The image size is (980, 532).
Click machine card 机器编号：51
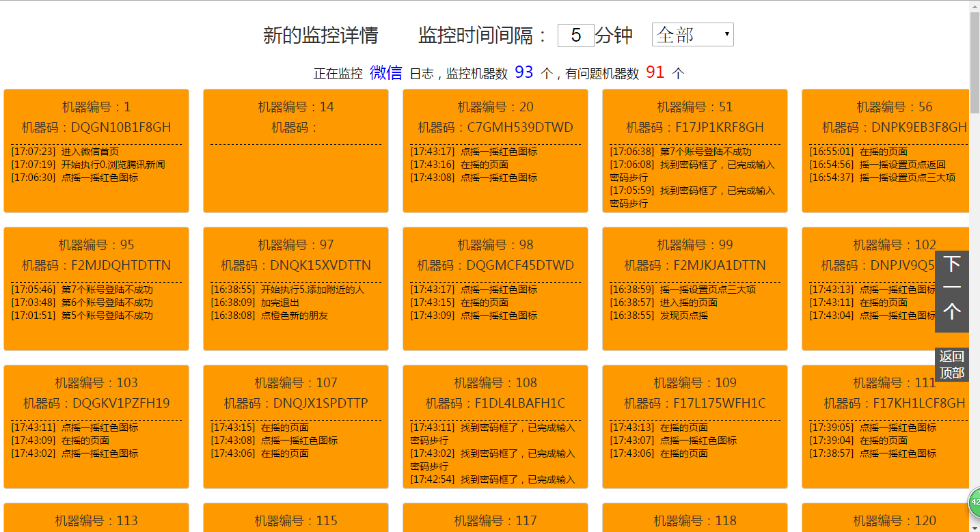695,151
